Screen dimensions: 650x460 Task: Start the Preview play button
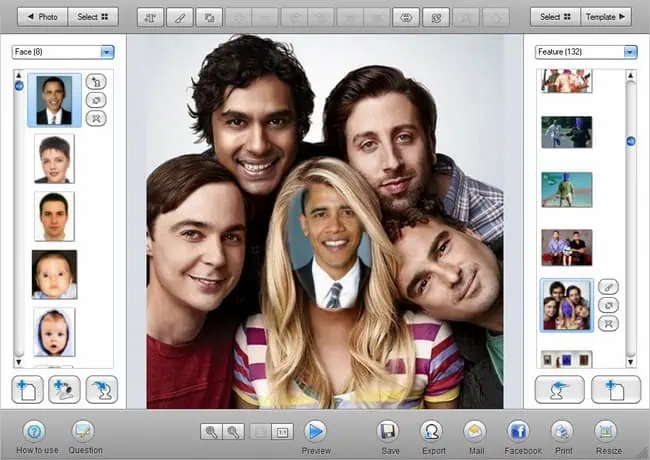click(x=315, y=431)
